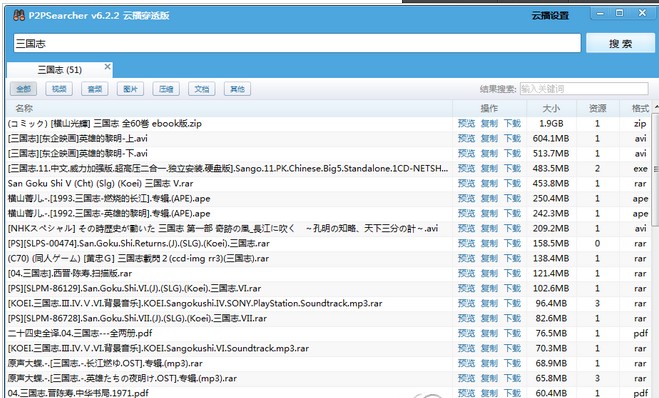Viewport: 659px width, 398px height.
Task: Open 云播设置 in the title bar
Action: [x=550, y=16]
